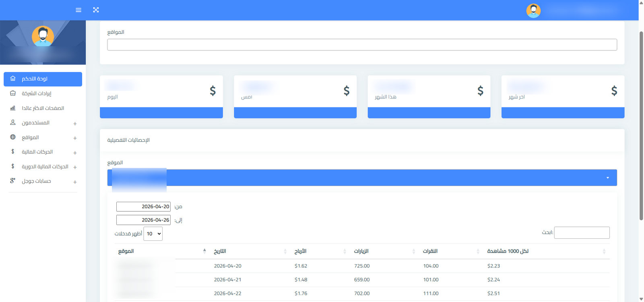Expand the الحركات المالية الدورية submenu
The image size is (644, 302).
[x=75, y=167]
